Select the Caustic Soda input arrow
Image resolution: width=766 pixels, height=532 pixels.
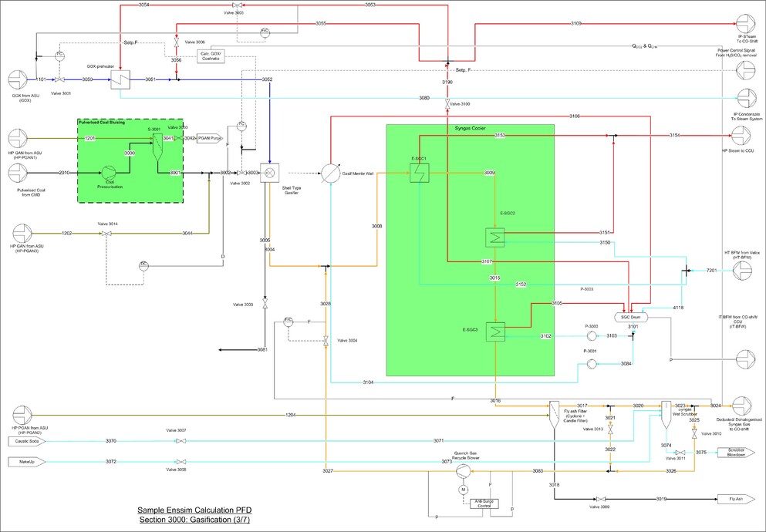click(x=27, y=441)
